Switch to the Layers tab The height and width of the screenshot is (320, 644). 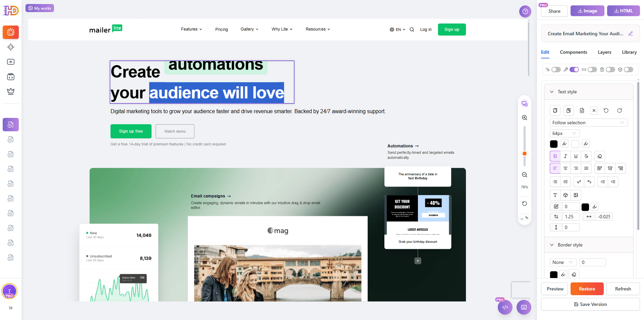pos(604,52)
